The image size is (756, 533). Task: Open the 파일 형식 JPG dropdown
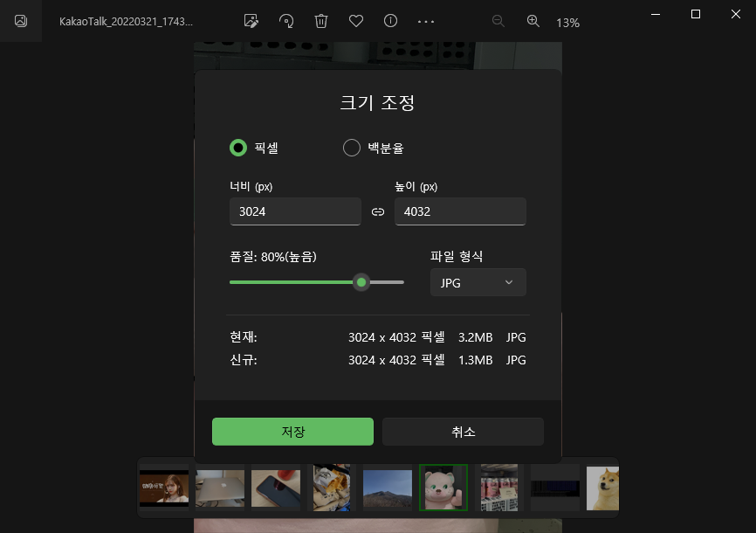pyautogui.click(x=478, y=282)
